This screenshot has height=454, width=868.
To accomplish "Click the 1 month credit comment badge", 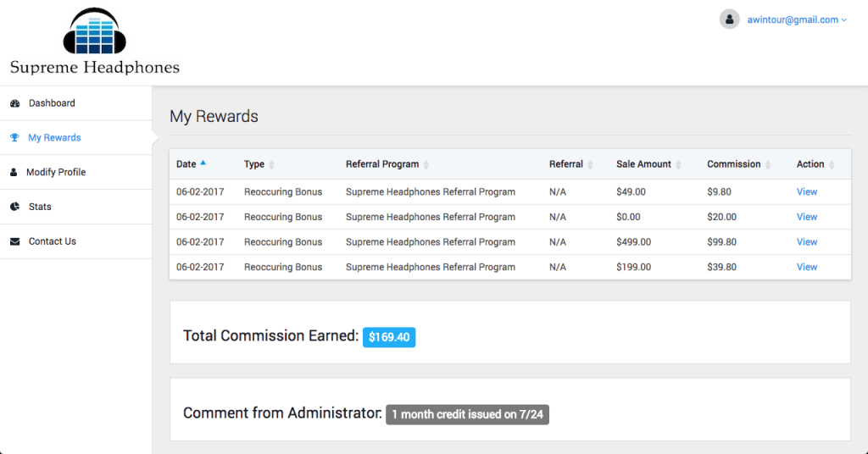I will pyautogui.click(x=467, y=414).
